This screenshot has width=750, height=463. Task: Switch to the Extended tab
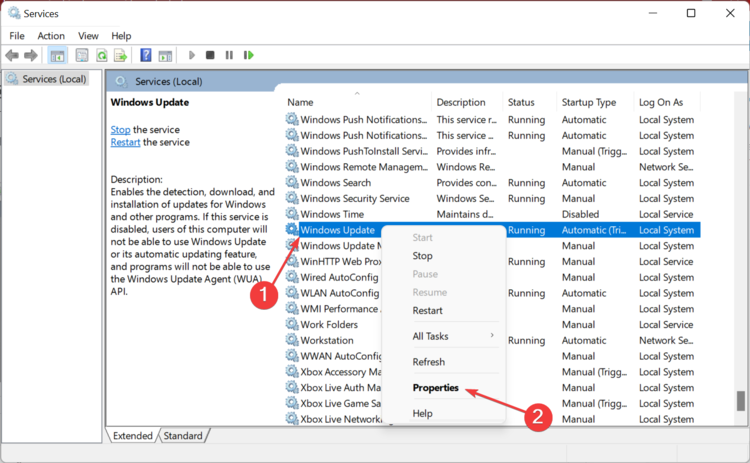132,436
